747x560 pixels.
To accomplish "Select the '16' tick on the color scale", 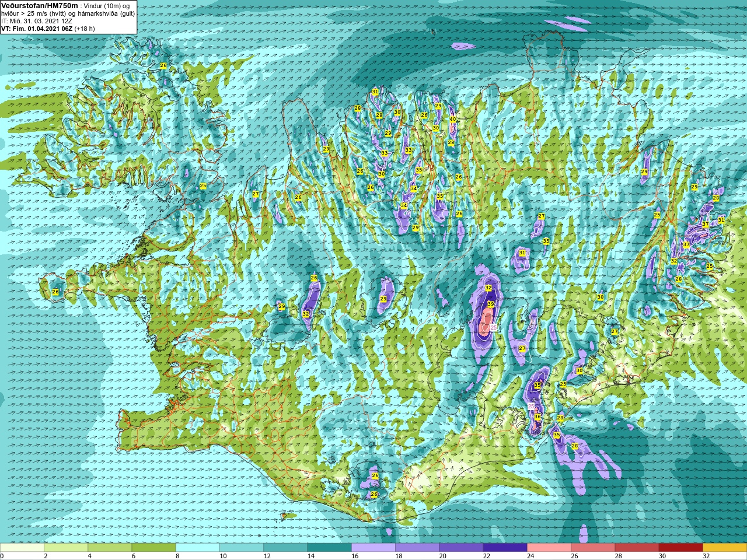I will click(x=355, y=556).
